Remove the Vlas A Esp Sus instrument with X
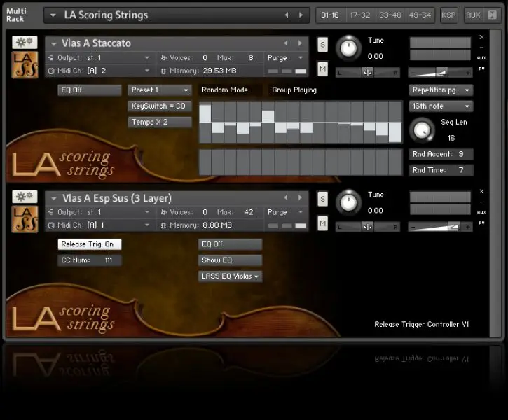Image resolution: width=508 pixels, height=420 pixels. pyautogui.click(x=482, y=192)
